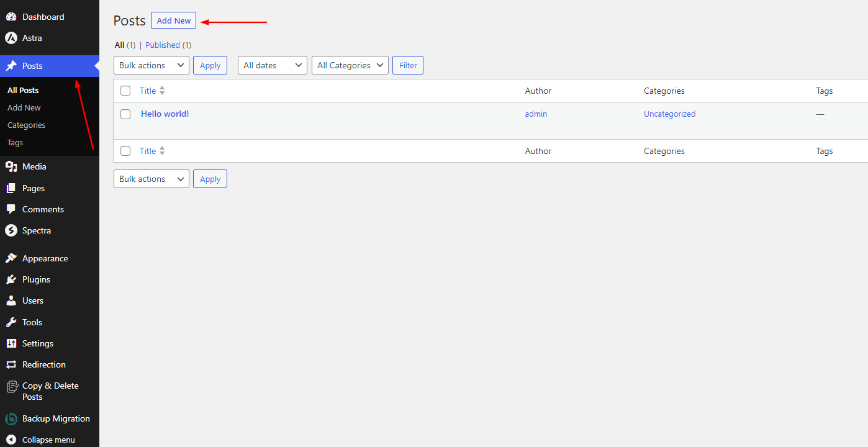
Task: Click the Collapse menu label
Action: click(x=48, y=440)
